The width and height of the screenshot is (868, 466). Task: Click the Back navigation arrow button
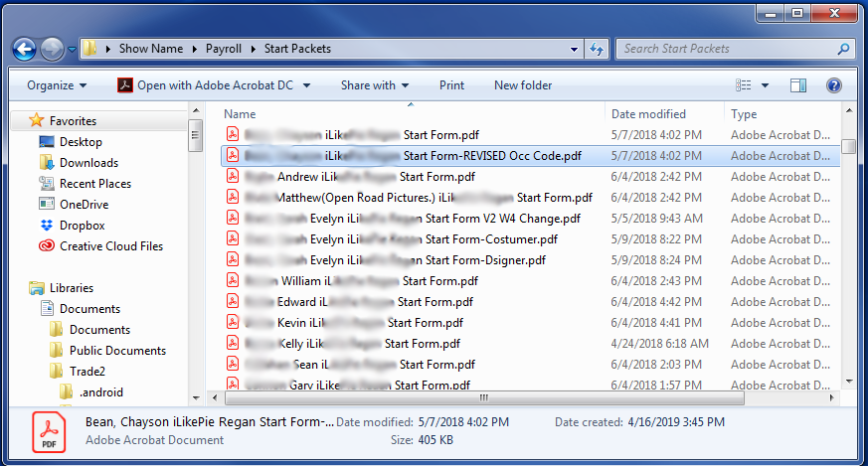tap(25, 48)
